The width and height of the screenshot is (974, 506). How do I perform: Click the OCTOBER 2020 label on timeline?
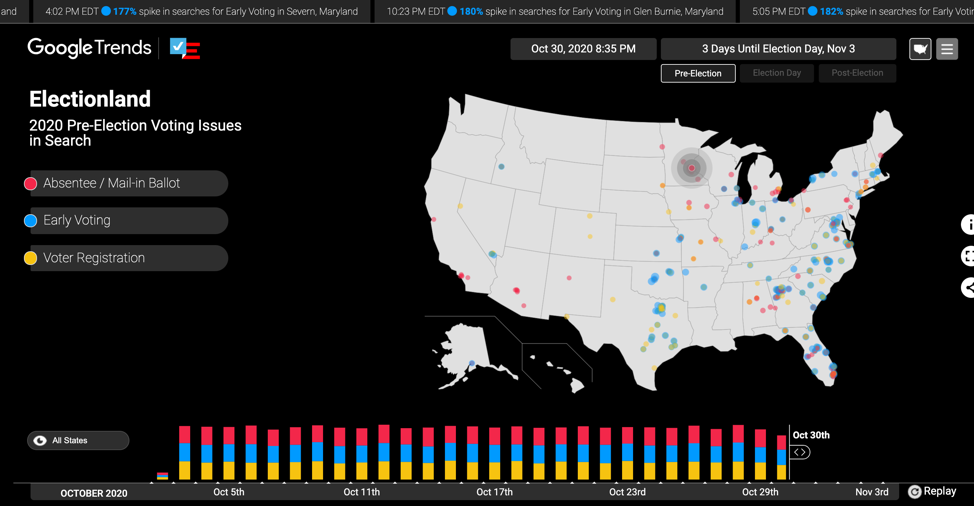coord(94,493)
